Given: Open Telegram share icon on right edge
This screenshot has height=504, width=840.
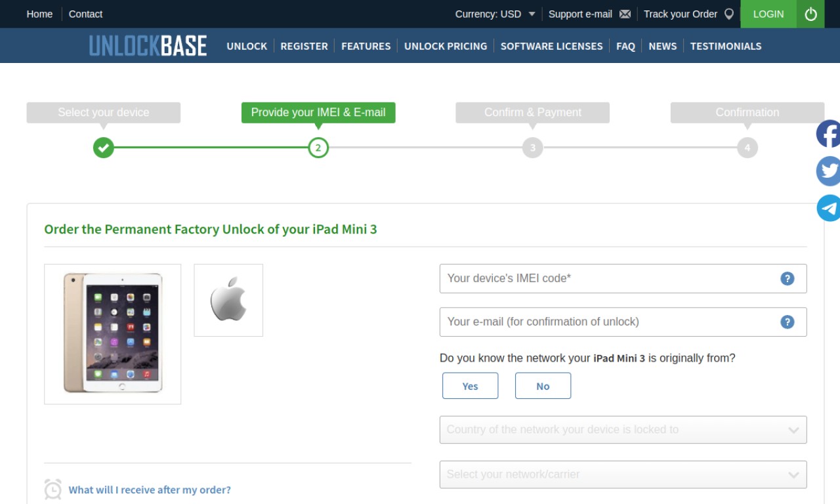Looking at the screenshot, I should (x=828, y=208).
